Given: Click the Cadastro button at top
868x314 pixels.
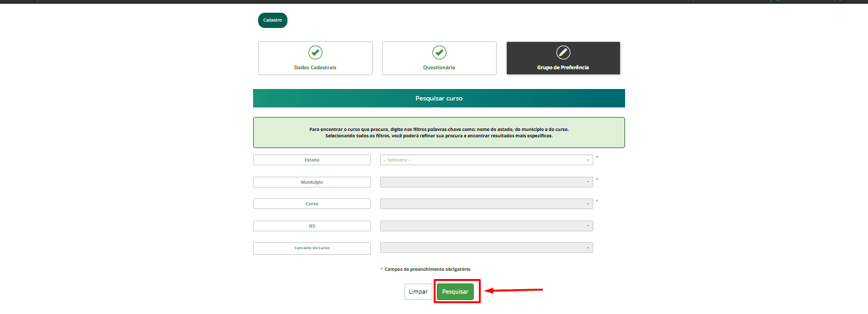Looking at the screenshot, I should [272, 20].
